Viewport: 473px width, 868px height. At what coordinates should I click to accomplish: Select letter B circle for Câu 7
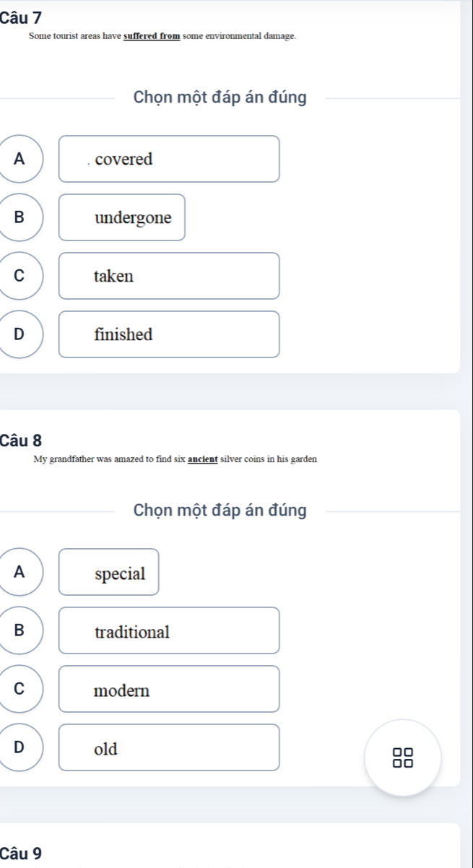pos(19,217)
